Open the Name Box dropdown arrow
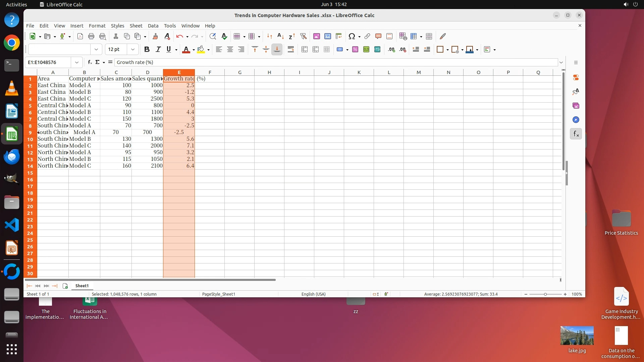This screenshot has height=362, width=644. (77, 62)
